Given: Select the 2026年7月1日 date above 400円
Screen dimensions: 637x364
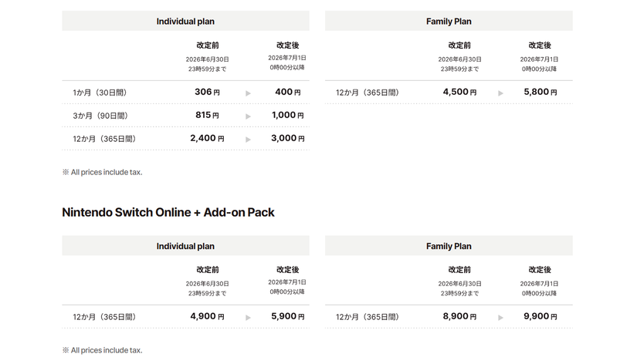Looking at the screenshot, I should pos(287,58).
